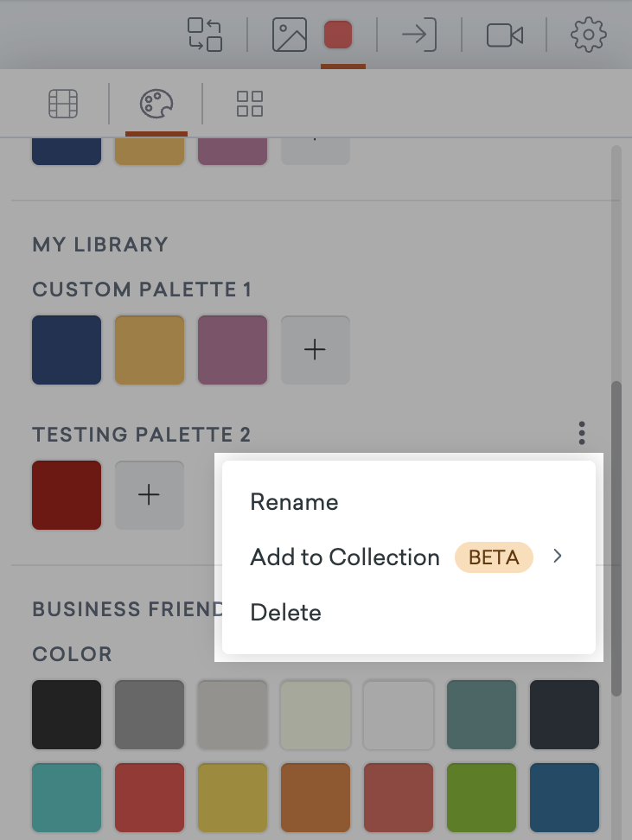Pick the dark red swatch in Testing Palette 2
Viewport: 632px width, 840px height.
67,495
